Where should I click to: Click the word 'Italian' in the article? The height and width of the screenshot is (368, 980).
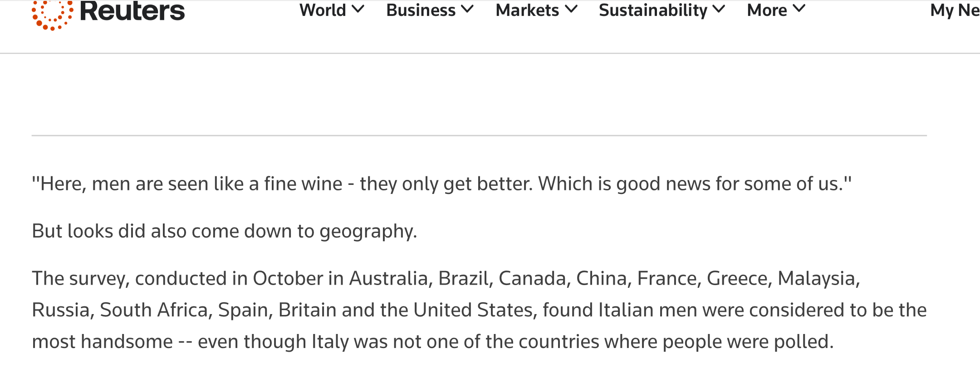point(626,310)
